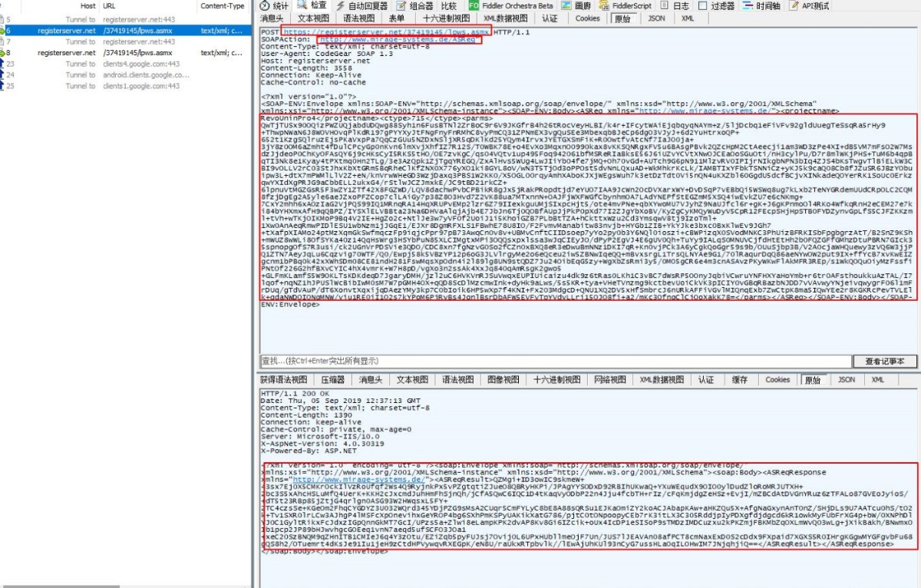This screenshot has height=588, width=921.
Task: Select response Cookies tab
Action: click(777, 380)
